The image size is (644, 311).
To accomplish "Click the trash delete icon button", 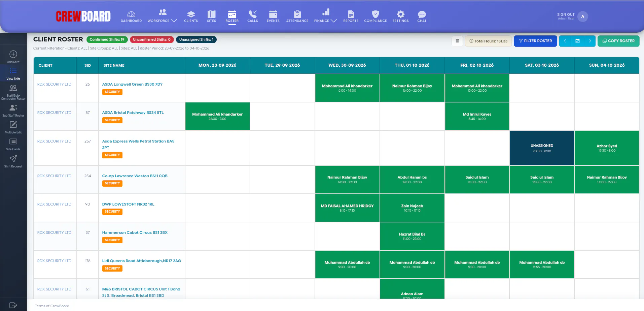I will [x=457, y=41].
